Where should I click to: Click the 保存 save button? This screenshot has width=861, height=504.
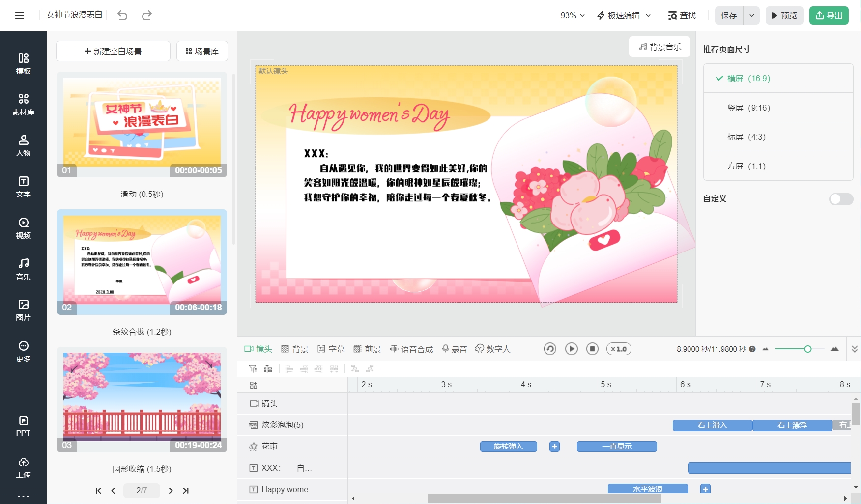pyautogui.click(x=729, y=15)
